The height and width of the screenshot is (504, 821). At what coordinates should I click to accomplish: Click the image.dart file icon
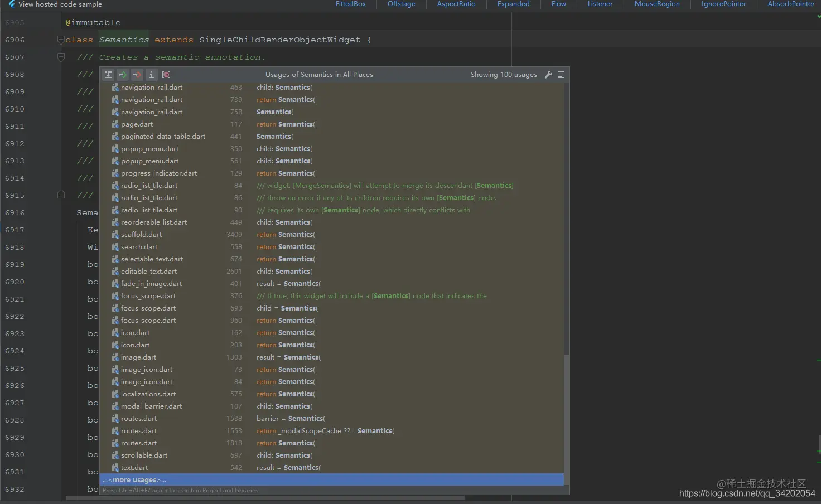[115, 357]
